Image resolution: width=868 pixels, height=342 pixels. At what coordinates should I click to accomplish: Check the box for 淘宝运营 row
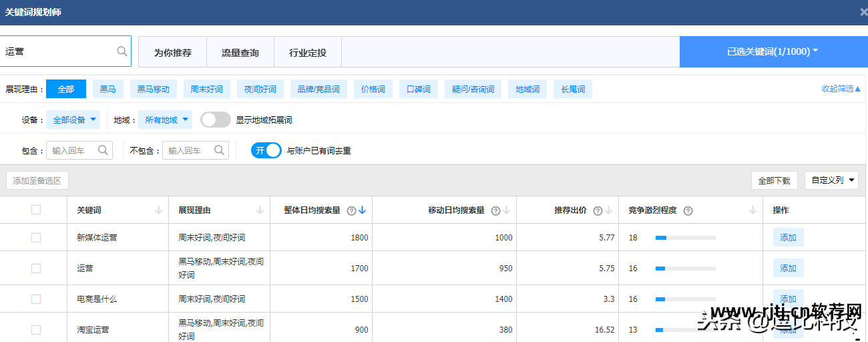pos(36,329)
